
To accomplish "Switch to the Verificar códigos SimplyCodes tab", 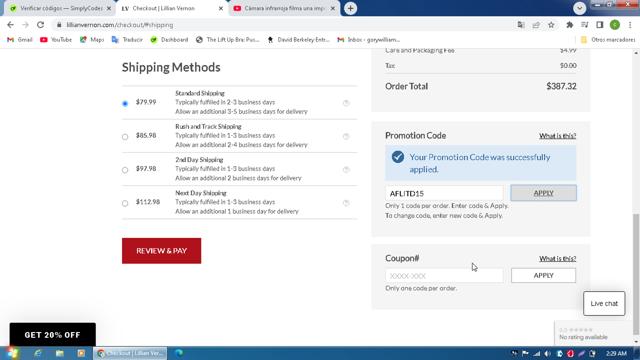I will (60, 8).
